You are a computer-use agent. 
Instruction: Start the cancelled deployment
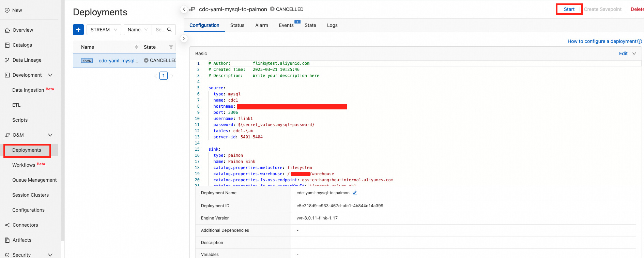[x=569, y=9]
